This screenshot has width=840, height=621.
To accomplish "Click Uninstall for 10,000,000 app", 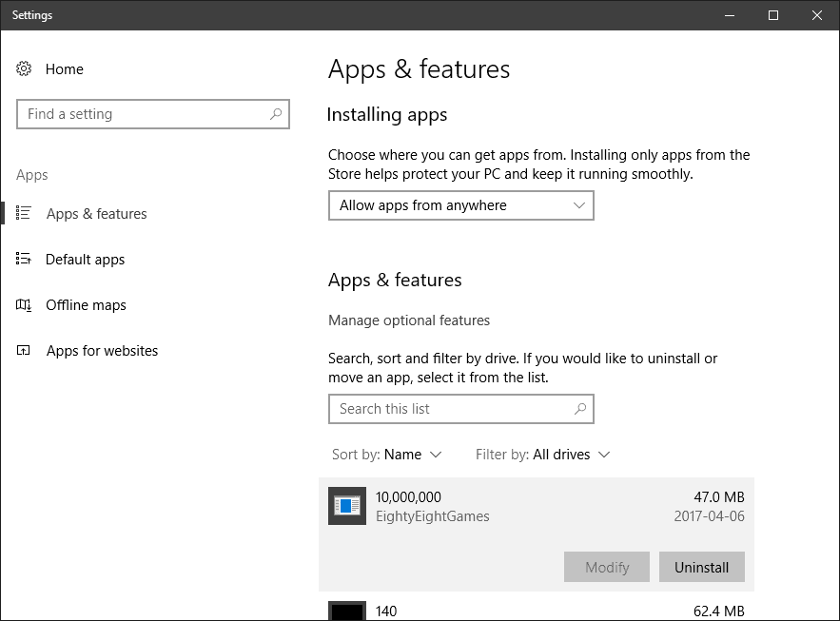I will [702, 567].
